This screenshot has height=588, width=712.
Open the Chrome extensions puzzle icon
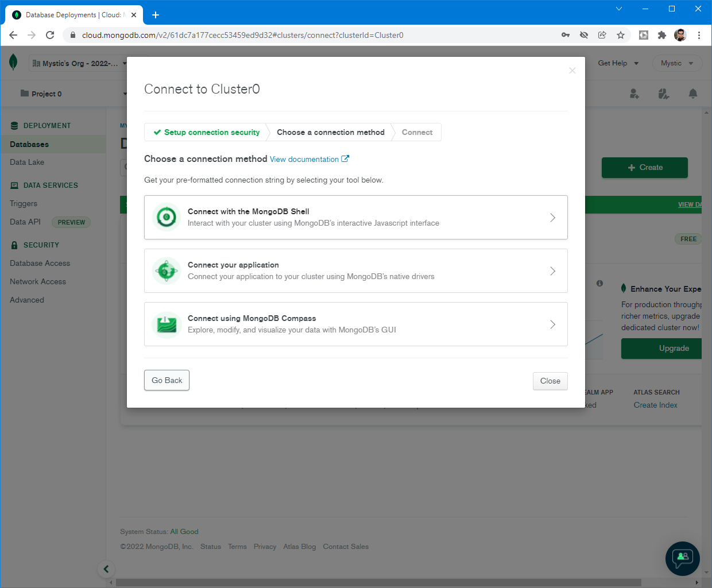pos(662,35)
